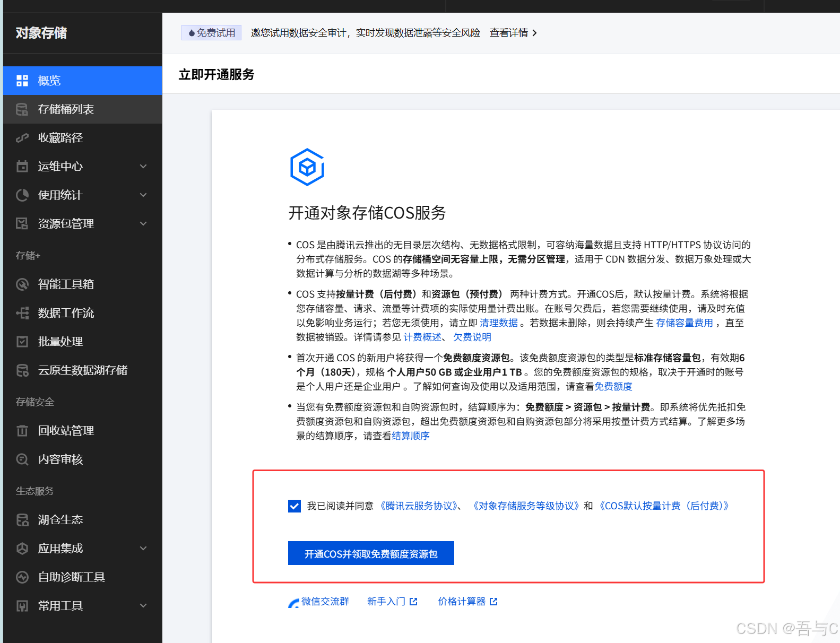Click the blue COS hexagon logo

tap(307, 167)
